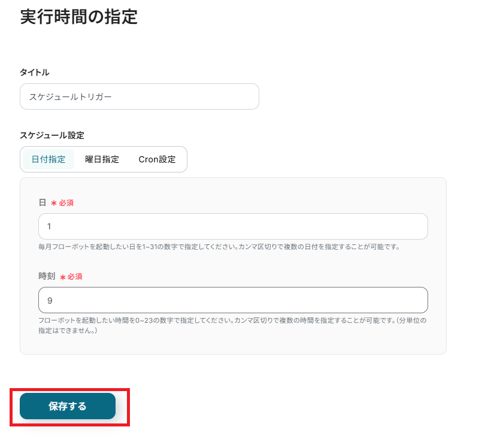494x448 pixels.
Task: Focus the 日 input field
Action: pos(233,226)
